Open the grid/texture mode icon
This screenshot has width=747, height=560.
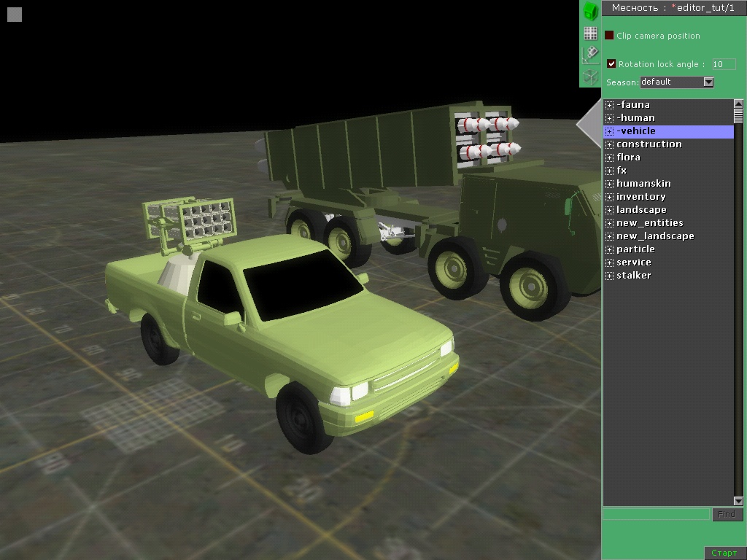590,34
